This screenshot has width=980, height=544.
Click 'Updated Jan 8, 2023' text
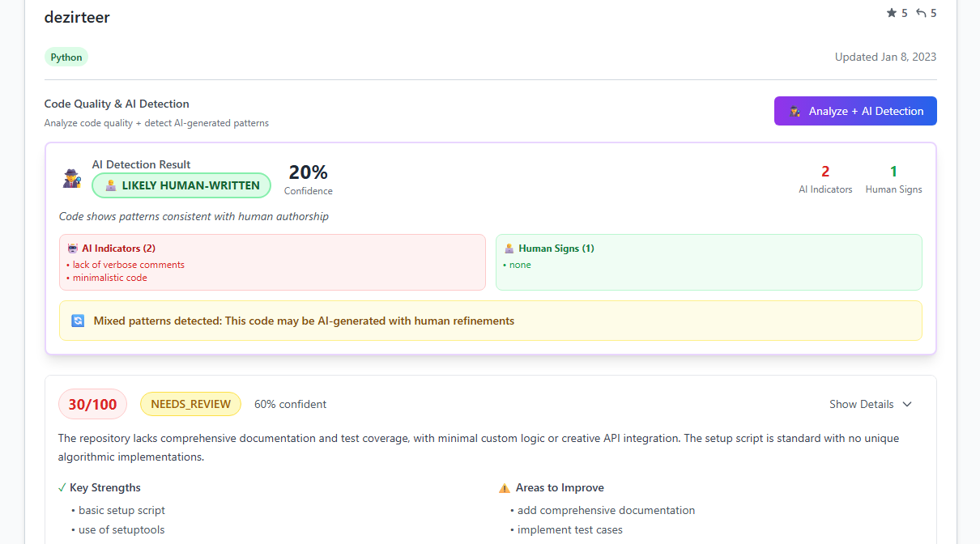click(x=886, y=57)
